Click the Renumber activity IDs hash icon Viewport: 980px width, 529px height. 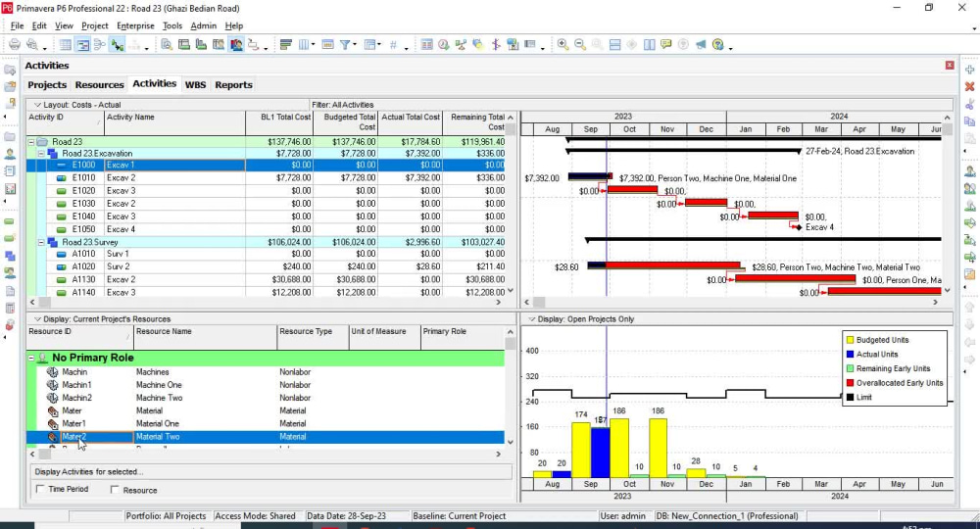click(x=393, y=44)
